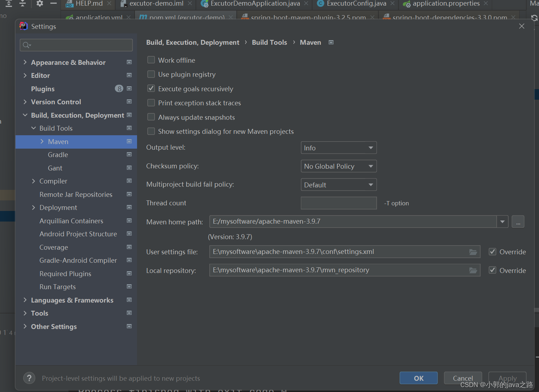539x392 pixels.
Task: Switch to the excutor-demo.iml tab
Action: (156, 4)
